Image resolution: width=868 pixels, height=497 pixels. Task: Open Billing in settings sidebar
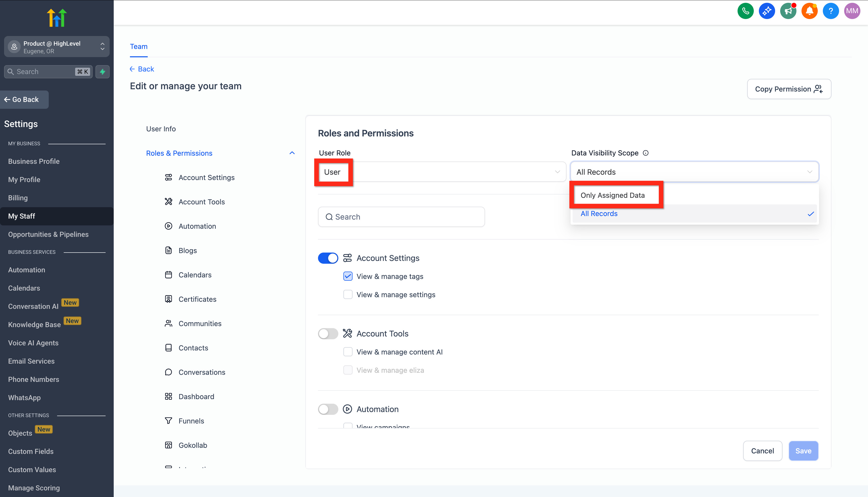18,198
